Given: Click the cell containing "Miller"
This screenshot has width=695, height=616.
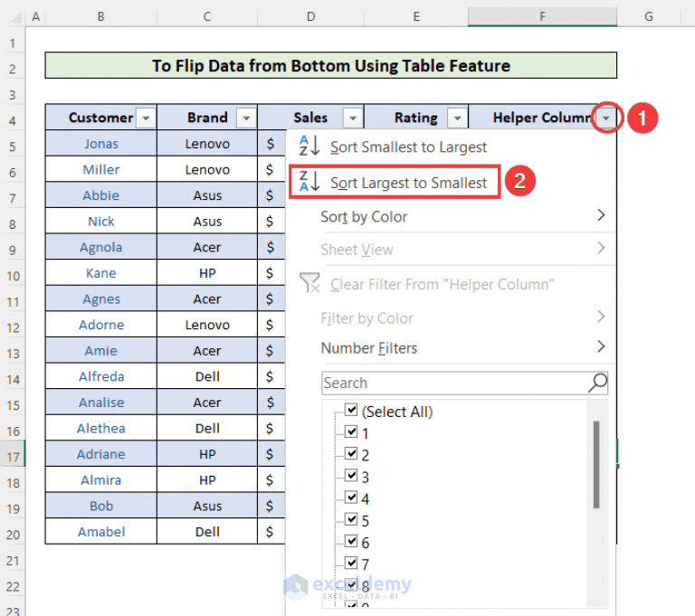Looking at the screenshot, I should click(101, 169).
